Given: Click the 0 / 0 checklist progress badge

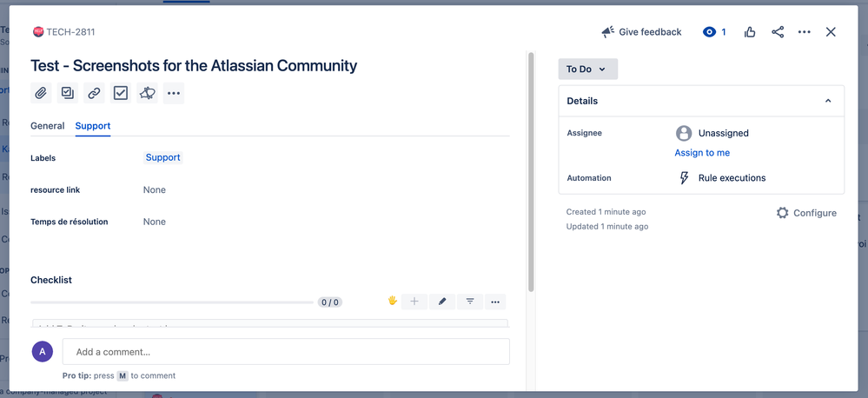Looking at the screenshot, I should coord(330,302).
